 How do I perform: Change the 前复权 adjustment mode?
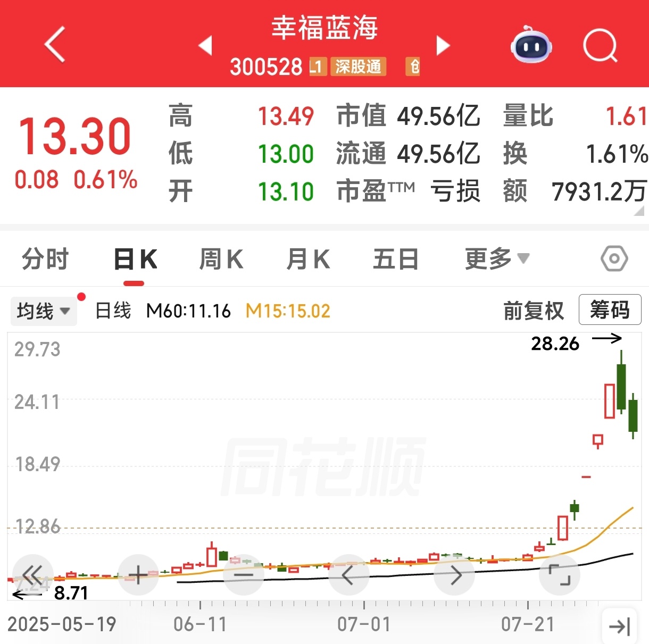pos(534,311)
